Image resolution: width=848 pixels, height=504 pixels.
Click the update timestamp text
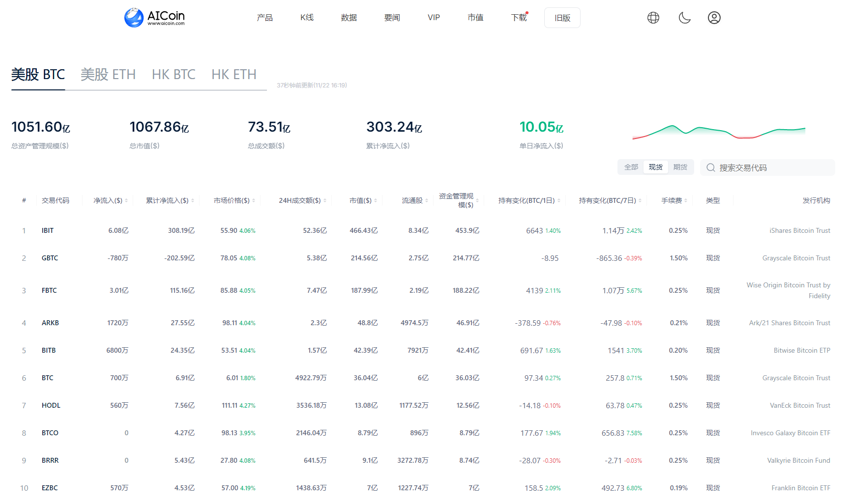tap(312, 85)
